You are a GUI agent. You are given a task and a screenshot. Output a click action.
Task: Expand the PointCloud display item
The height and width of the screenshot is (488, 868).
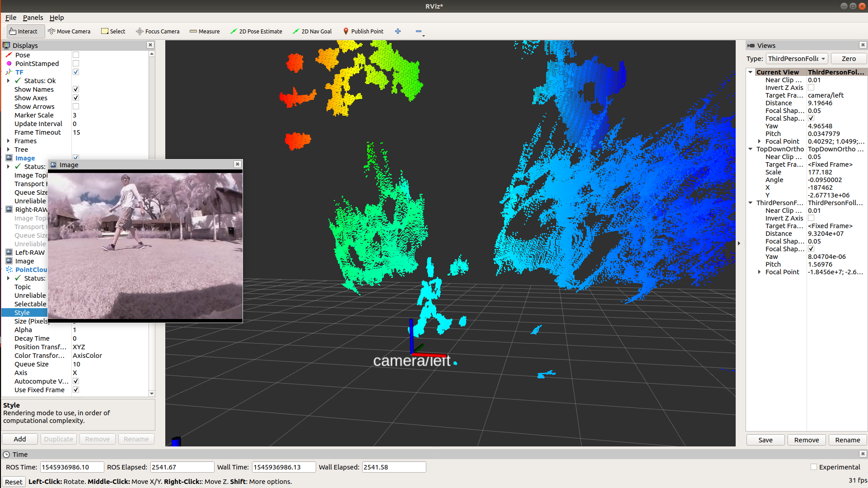(x=4, y=270)
